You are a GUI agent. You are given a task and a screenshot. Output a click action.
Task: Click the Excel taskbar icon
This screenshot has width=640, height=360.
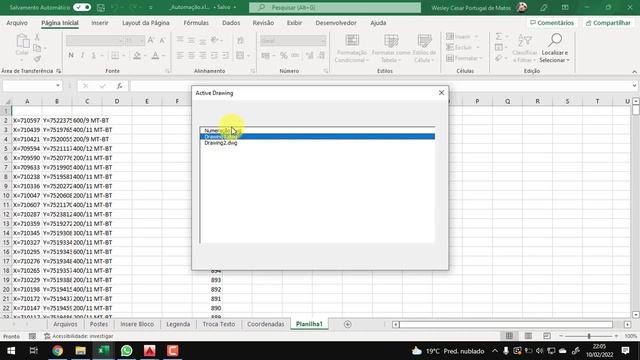[x=103, y=351]
